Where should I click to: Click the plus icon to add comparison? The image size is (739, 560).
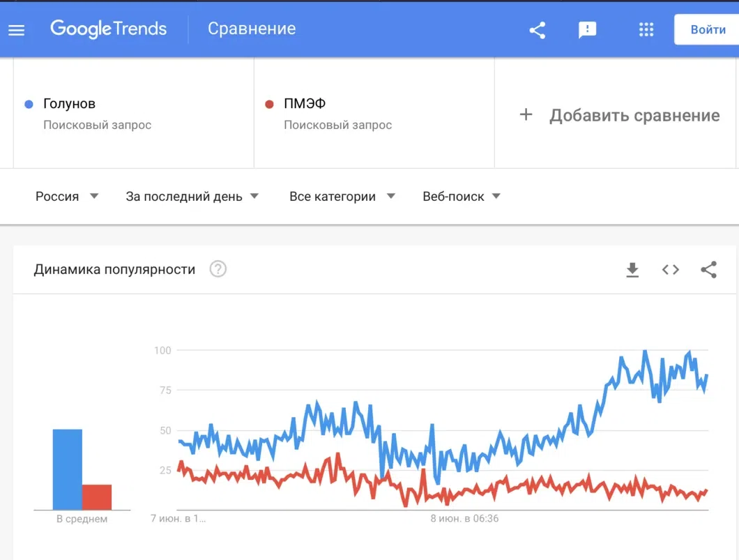(526, 115)
